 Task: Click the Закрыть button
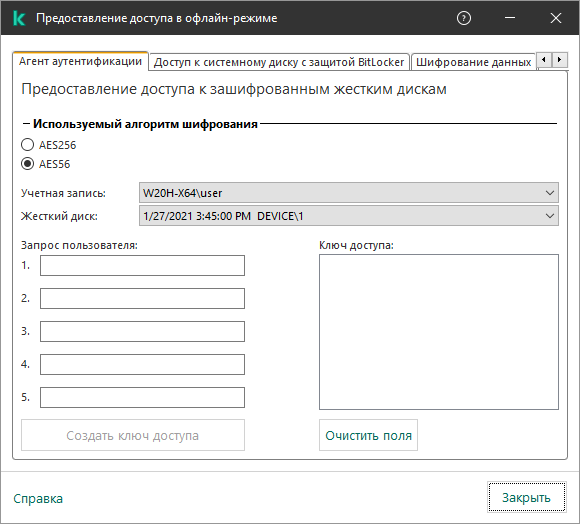[526, 497]
